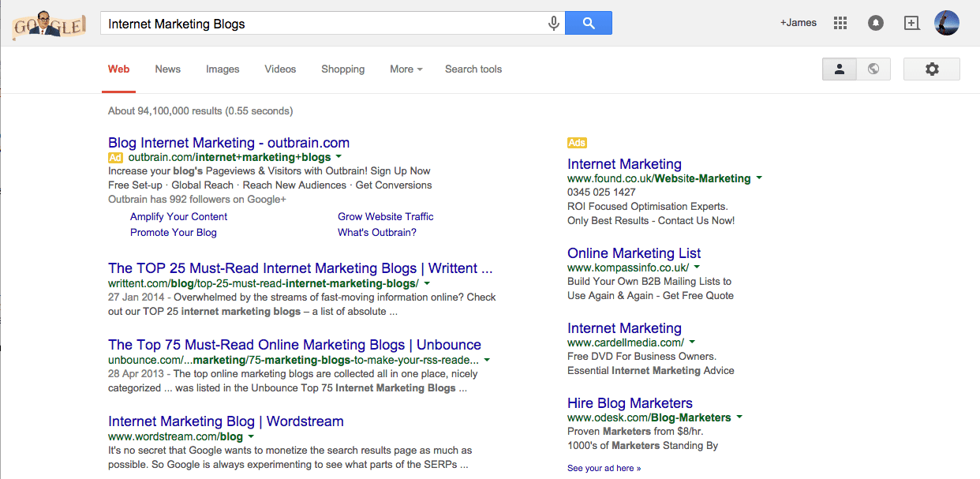Viewport: 980px width, 479px height.
Task: Open the 'What's Outbrain?' sitelink
Action: 377,232
